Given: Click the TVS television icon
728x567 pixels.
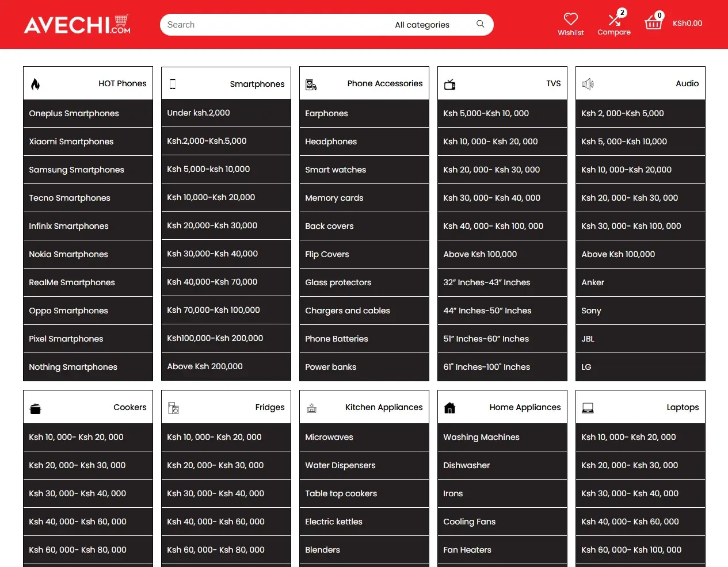Looking at the screenshot, I should click(x=449, y=85).
